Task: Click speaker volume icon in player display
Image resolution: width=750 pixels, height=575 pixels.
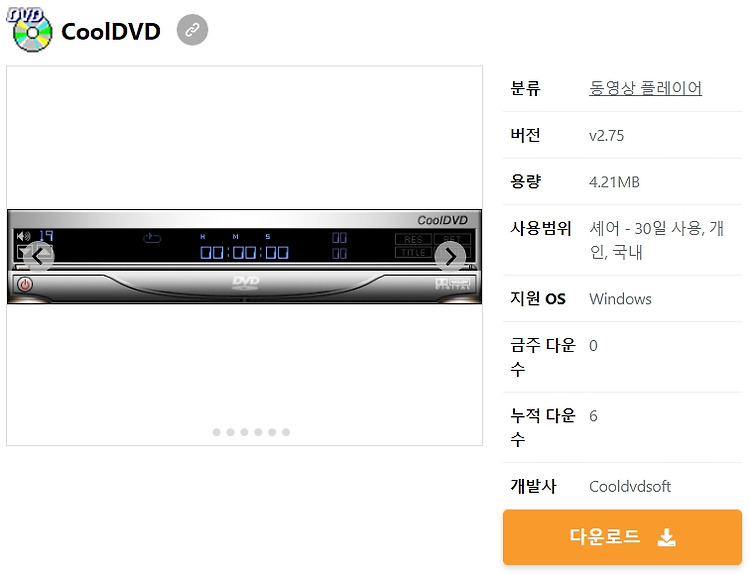Action: [23, 236]
